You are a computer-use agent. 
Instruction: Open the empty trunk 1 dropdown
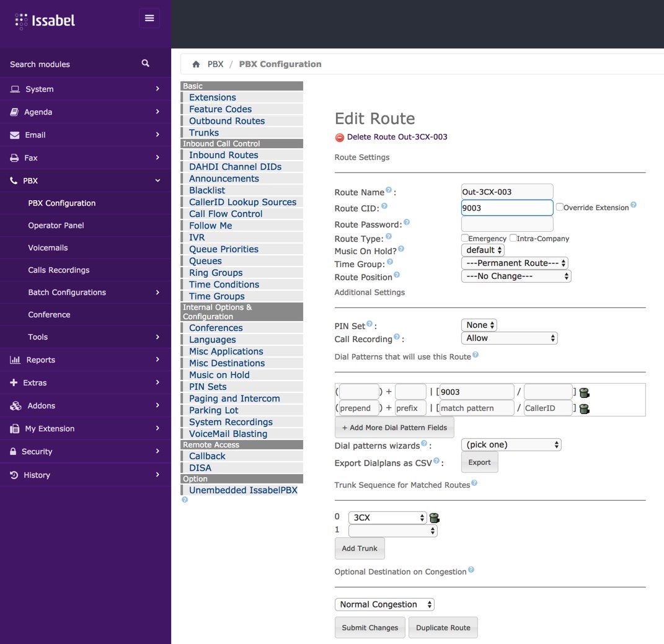(x=392, y=531)
